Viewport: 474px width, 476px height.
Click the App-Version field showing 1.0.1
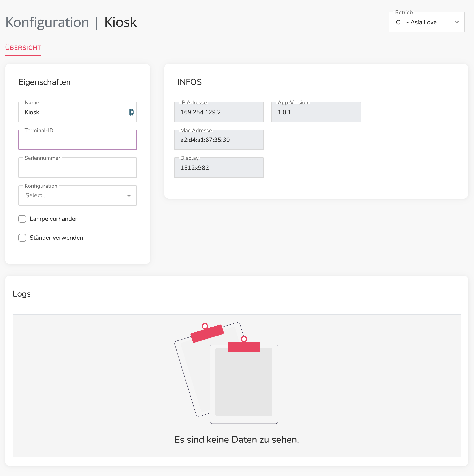[x=316, y=112]
